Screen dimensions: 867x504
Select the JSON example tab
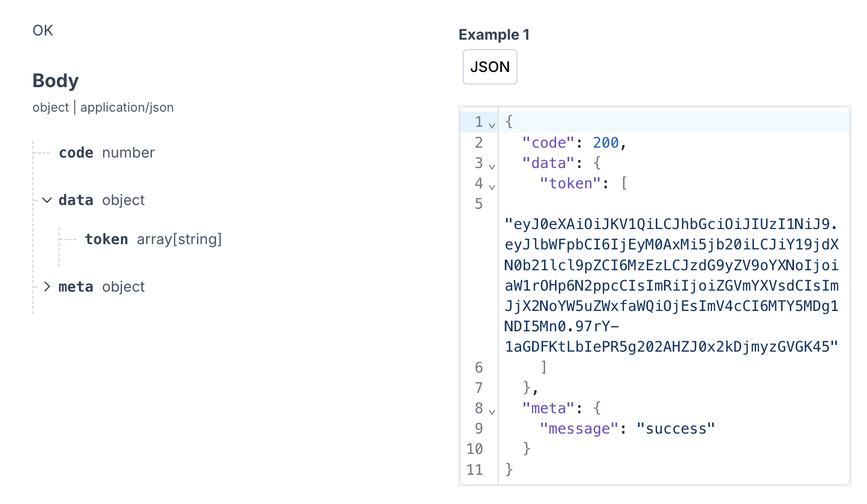(489, 67)
